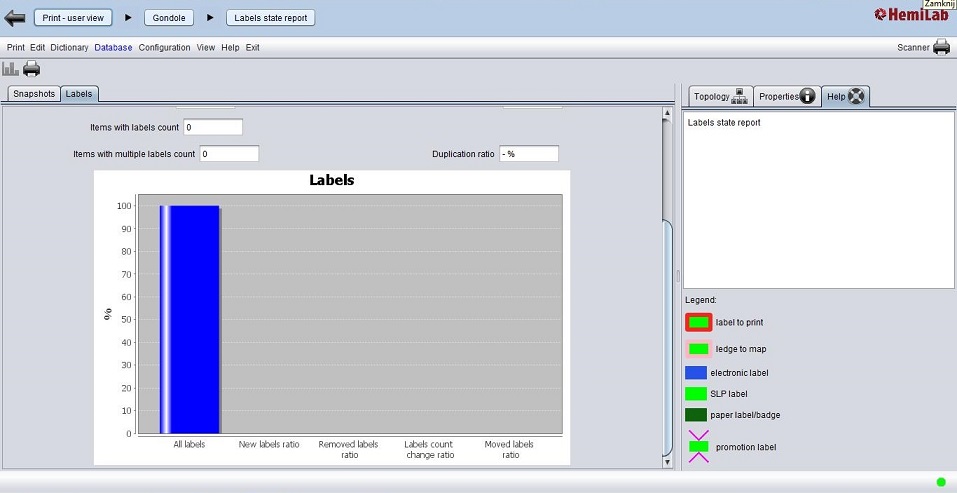Click the back arrow icon
The width and height of the screenshot is (957, 493).
pos(15,18)
